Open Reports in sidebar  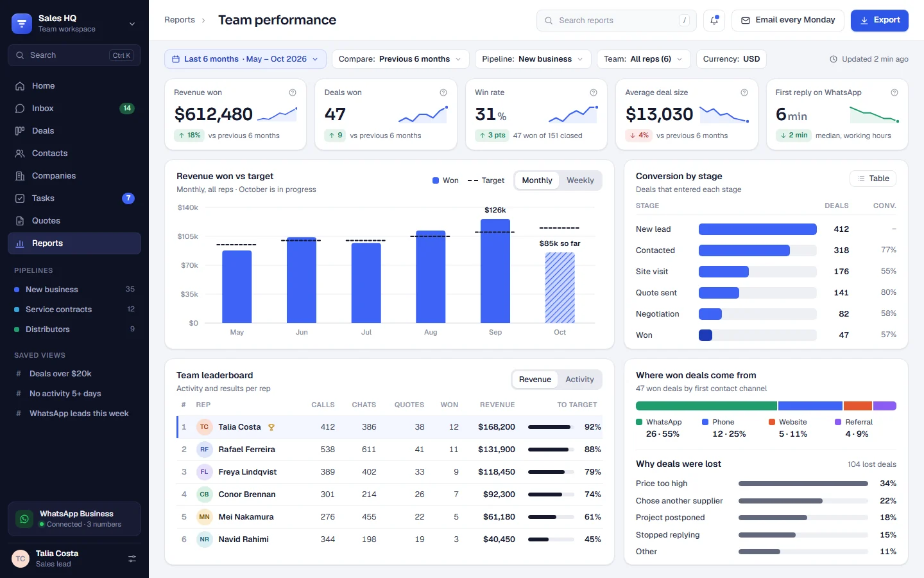point(74,243)
